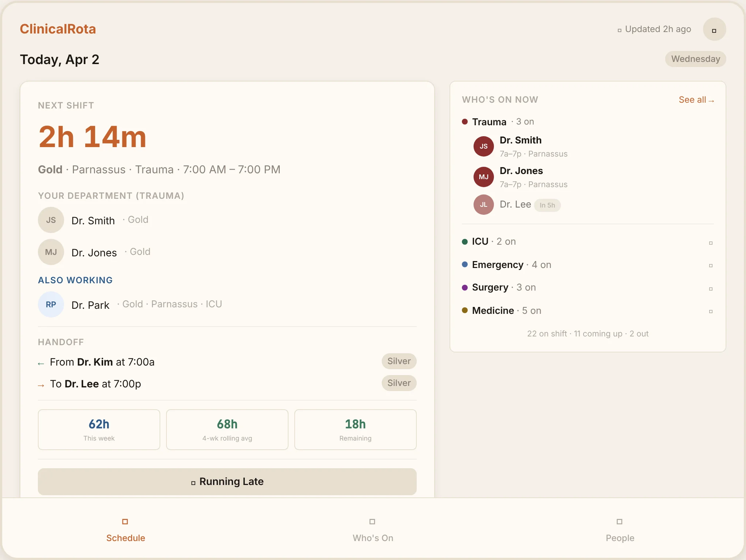
Task: Collapse the Trauma department group
Action: click(489, 122)
